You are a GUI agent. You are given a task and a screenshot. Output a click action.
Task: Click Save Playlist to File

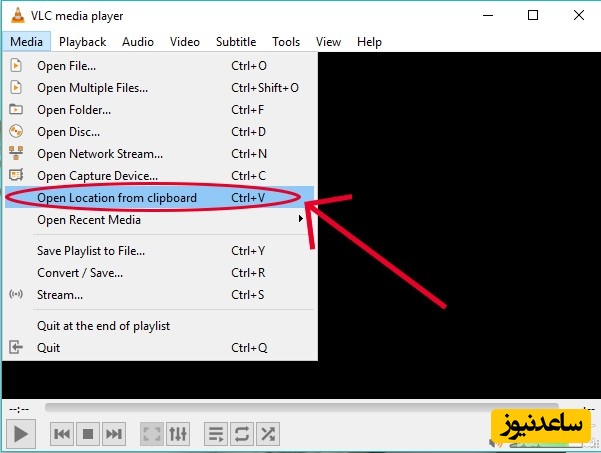(x=90, y=251)
